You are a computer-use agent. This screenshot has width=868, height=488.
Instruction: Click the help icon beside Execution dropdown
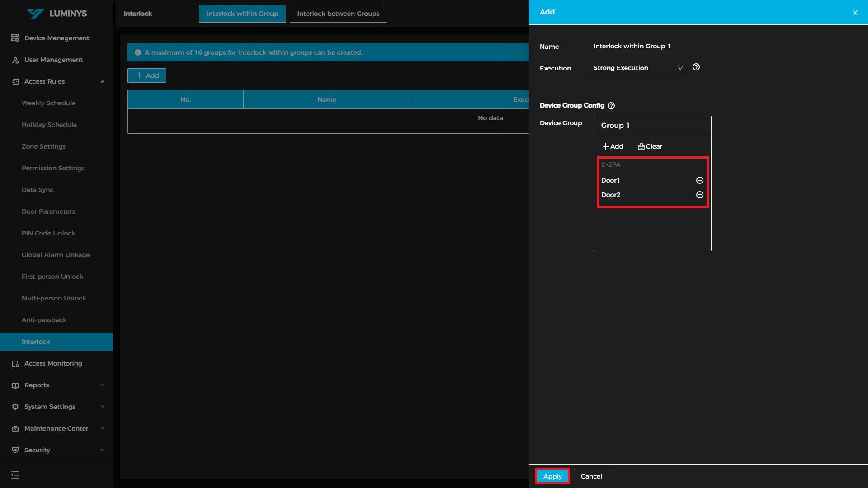696,67
